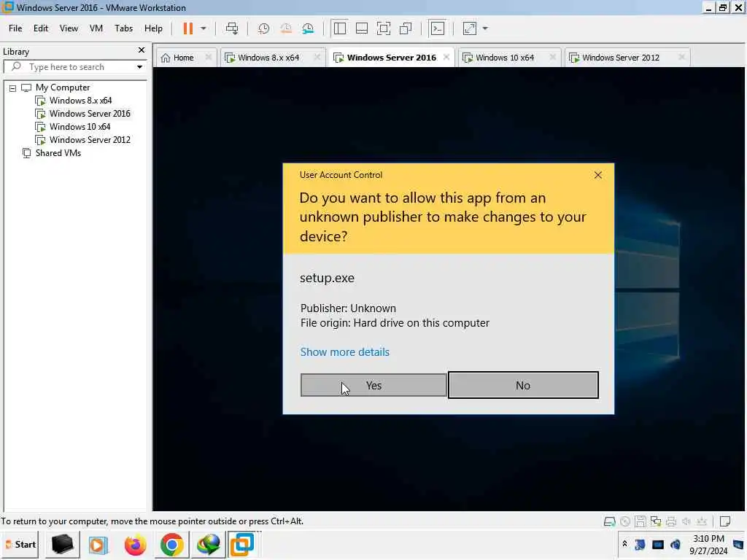Screen dimensions: 747x560
Task: Select Shared VMs in the library
Action: point(58,153)
